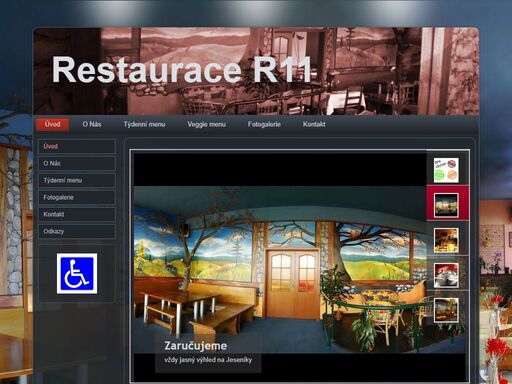
Task: Open Veggie menu in the top navigation
Action: coord(206,124)
